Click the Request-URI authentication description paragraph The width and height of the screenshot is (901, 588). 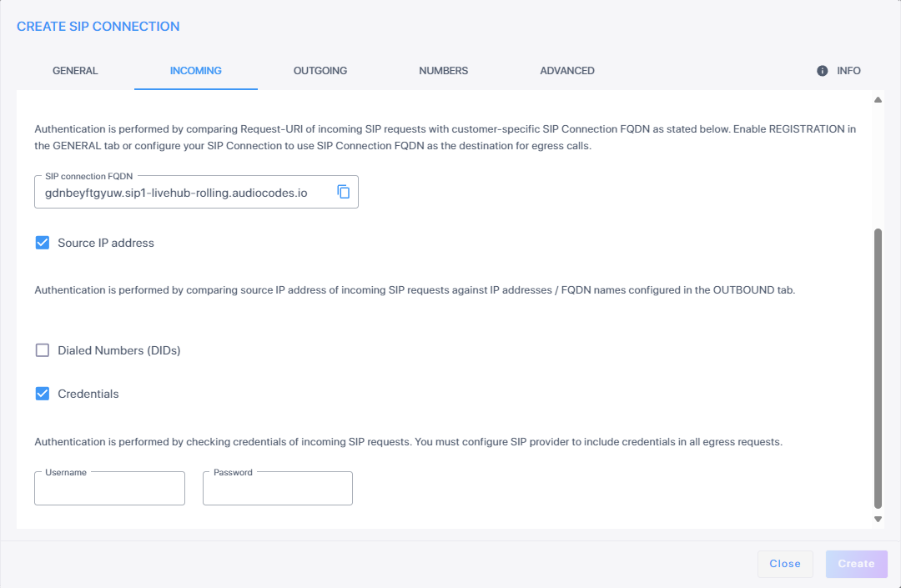click(445, 138)
